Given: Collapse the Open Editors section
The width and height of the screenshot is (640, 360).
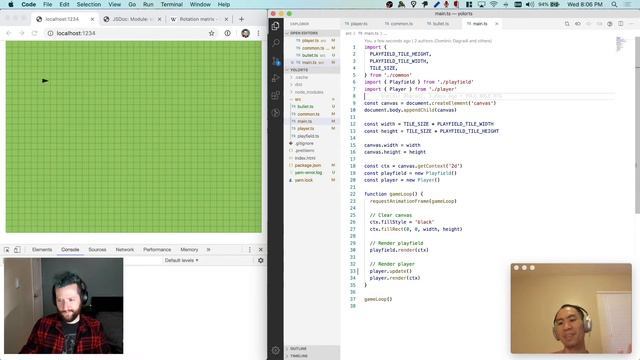Looking at the screenshot, I should pyautogui.click(x=312, y=33).
